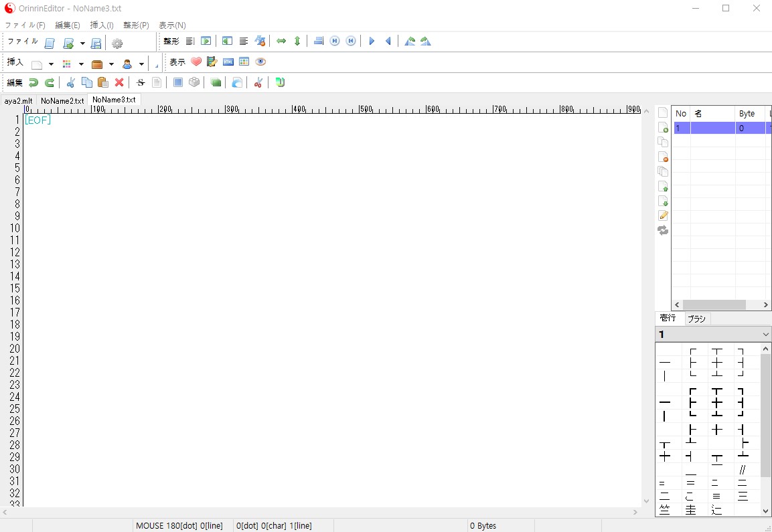Toggle the red heart icon in view toolbar
The image size is (772, 532).
(x=196, y=62)
